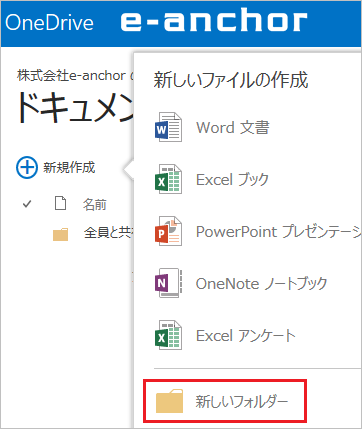Click the Word document icon

point(168,127)
